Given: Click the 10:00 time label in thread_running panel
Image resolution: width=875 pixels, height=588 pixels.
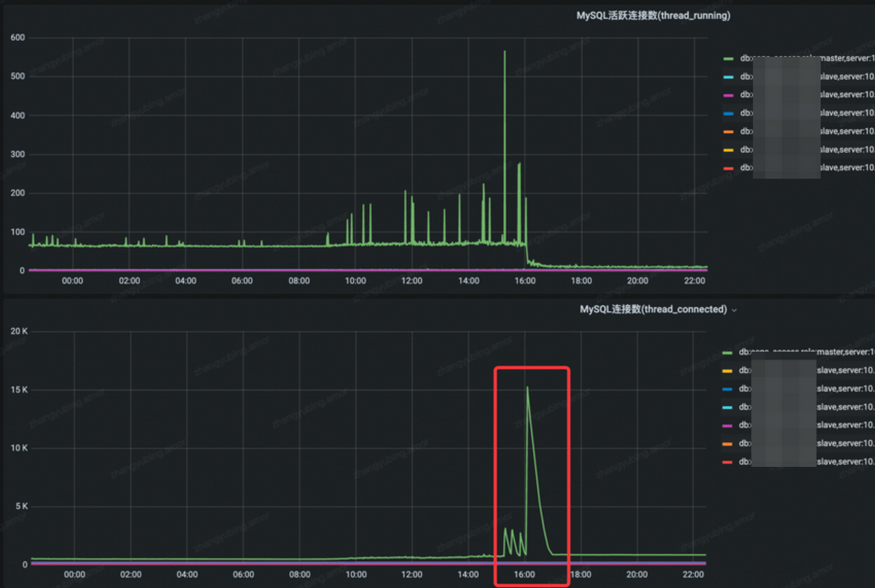Looking at the screenshot, I should click(x=355, y=281).
